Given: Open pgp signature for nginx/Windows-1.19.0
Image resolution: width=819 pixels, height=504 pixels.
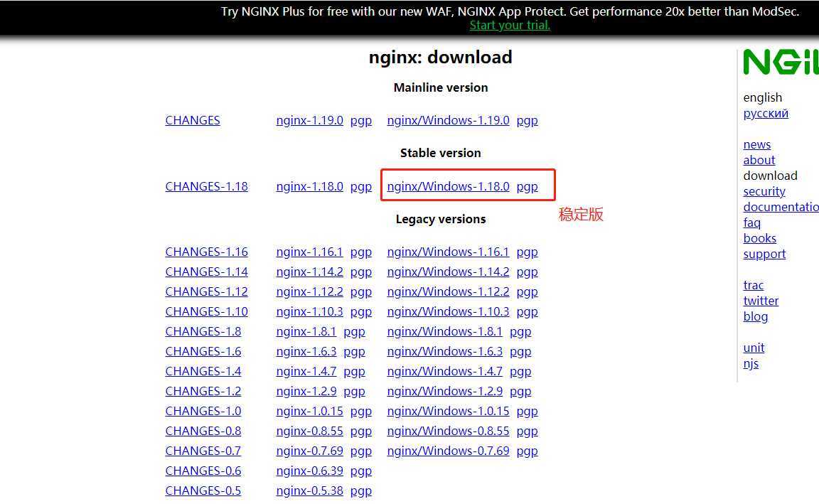Looking at the screenshot, I should 527,121.
